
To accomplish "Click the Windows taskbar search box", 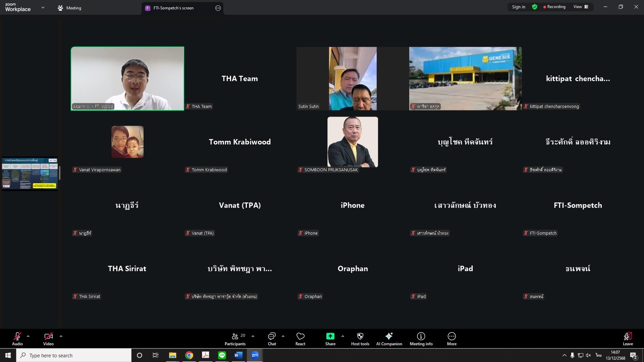I will tap(74, 355).
